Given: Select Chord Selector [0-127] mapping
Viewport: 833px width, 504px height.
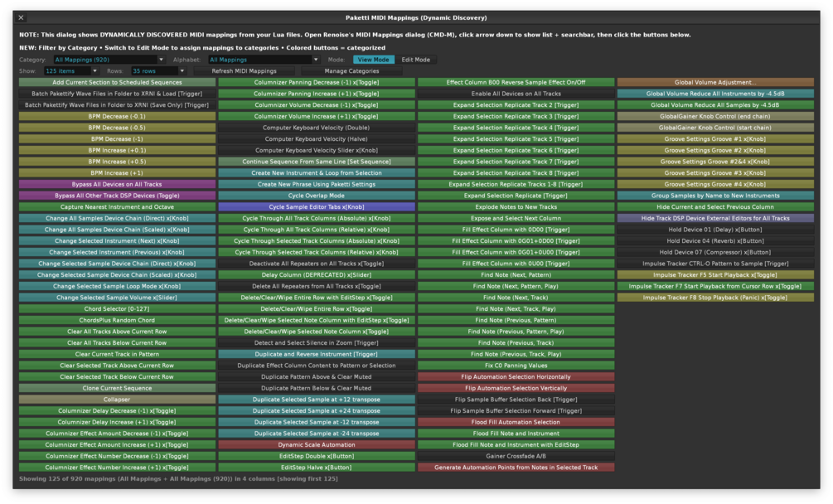Looking at the screenshot, I should [118, 308].
